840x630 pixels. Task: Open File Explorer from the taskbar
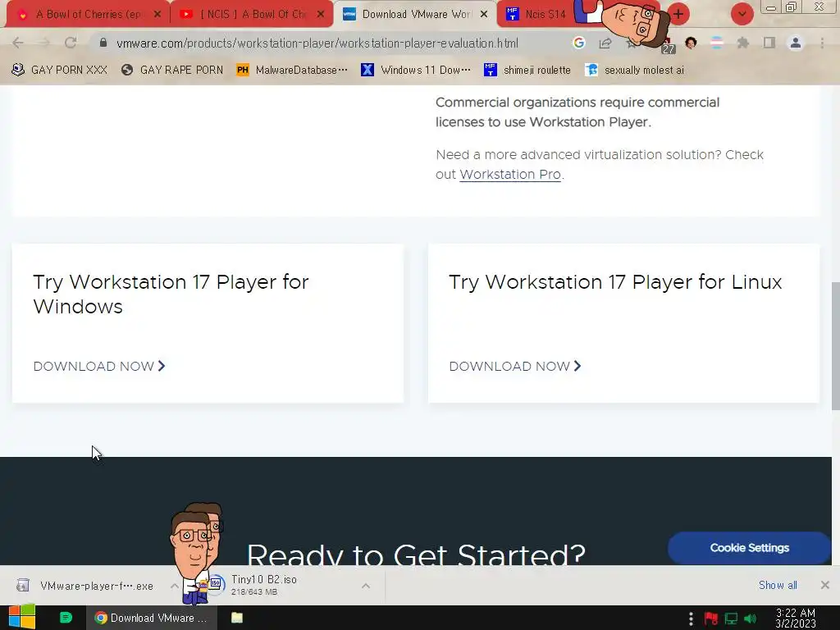[x=237, y=618]
